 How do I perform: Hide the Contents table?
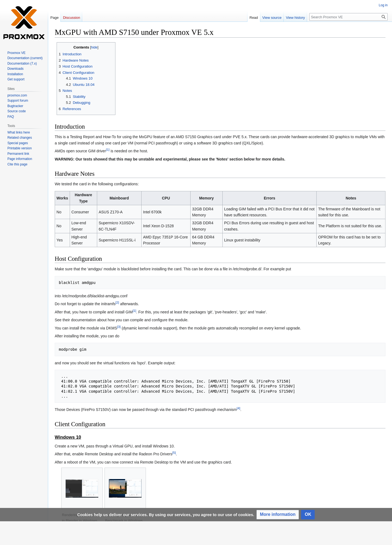[x=94, y=47]
